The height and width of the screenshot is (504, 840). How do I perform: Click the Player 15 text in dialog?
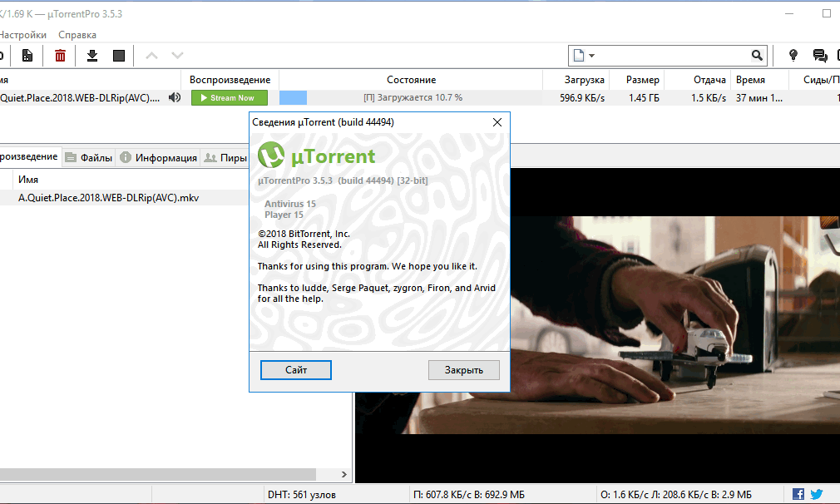point(284,215)
